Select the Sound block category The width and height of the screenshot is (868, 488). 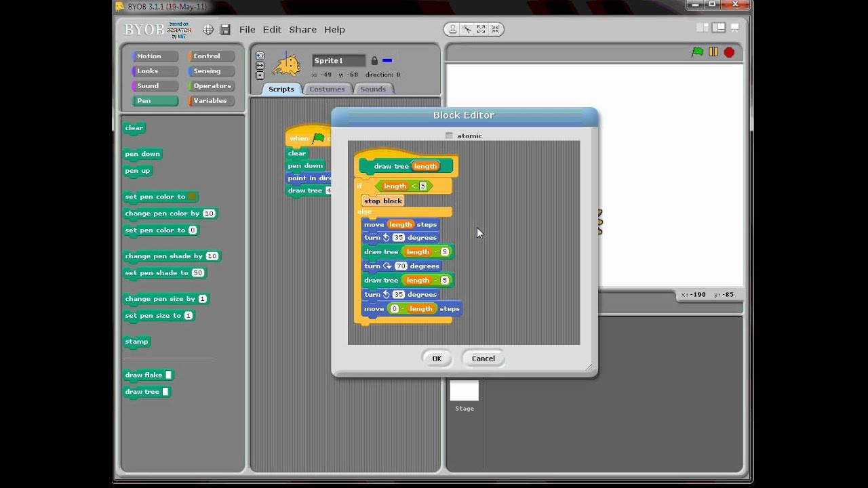(x=155, y=86)
